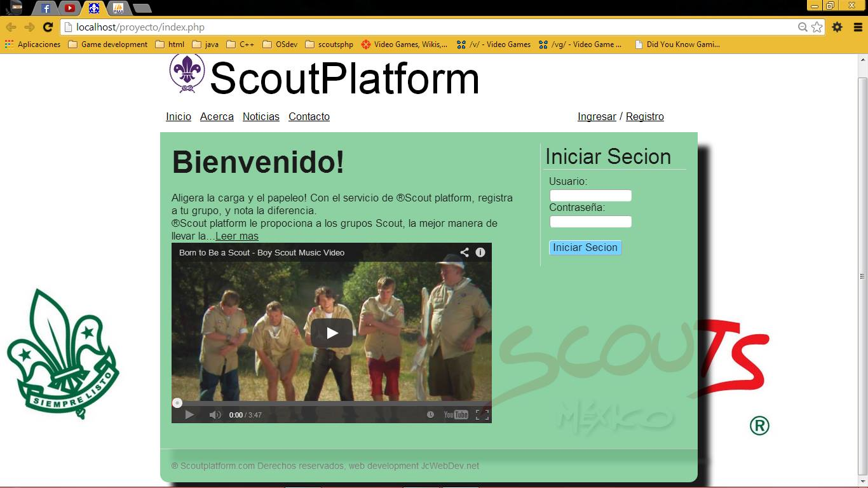Click the Contraseña password field

click(590, 222)
